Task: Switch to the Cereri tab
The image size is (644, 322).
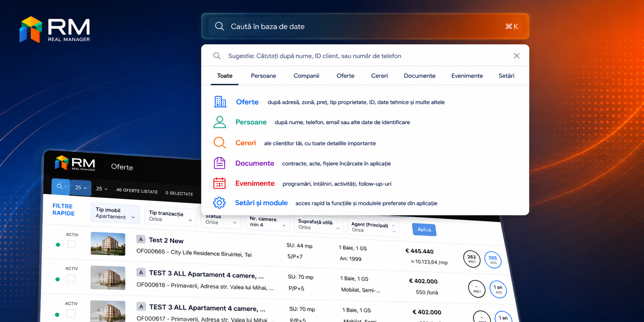Action: (379, 76)
